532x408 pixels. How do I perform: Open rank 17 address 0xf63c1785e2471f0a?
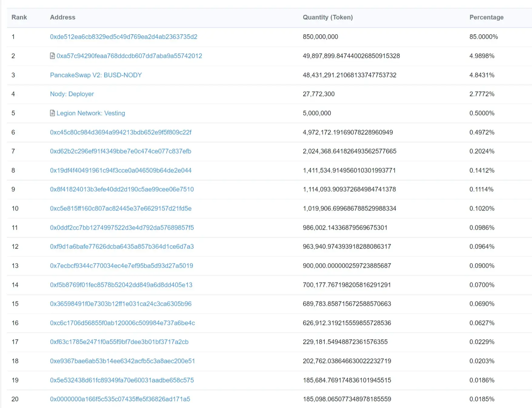119,342
